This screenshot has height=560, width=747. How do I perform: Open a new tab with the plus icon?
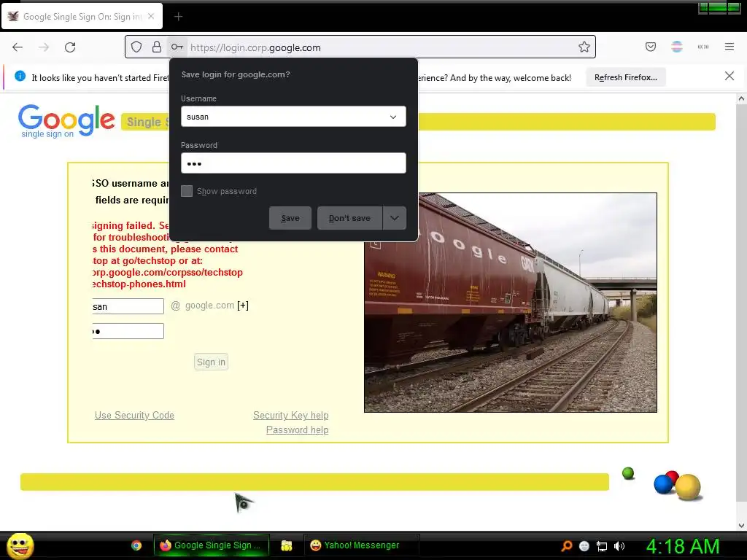coord(178,17)
